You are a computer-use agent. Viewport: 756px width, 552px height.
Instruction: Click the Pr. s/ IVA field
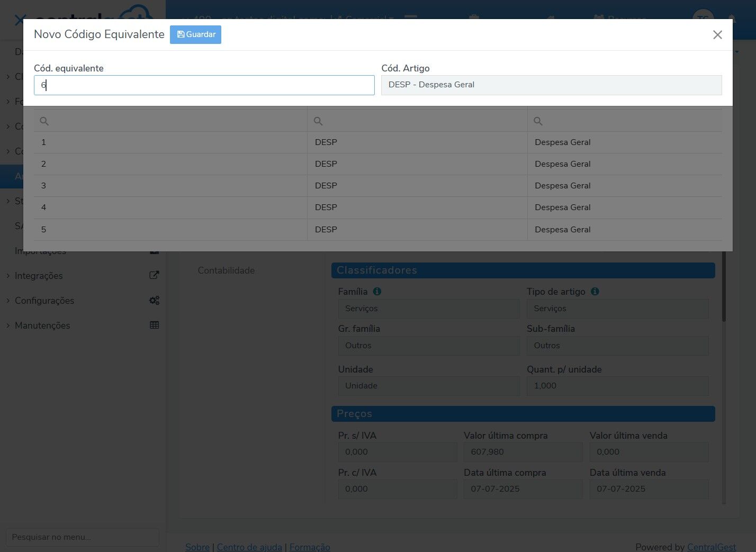pyautogui.click(x=398, y=452)
